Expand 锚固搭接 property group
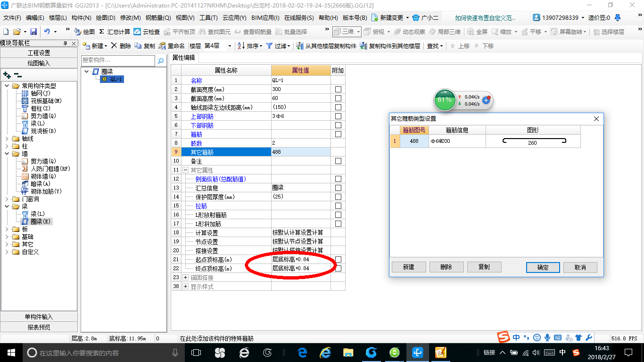 [x=185, y=277]
